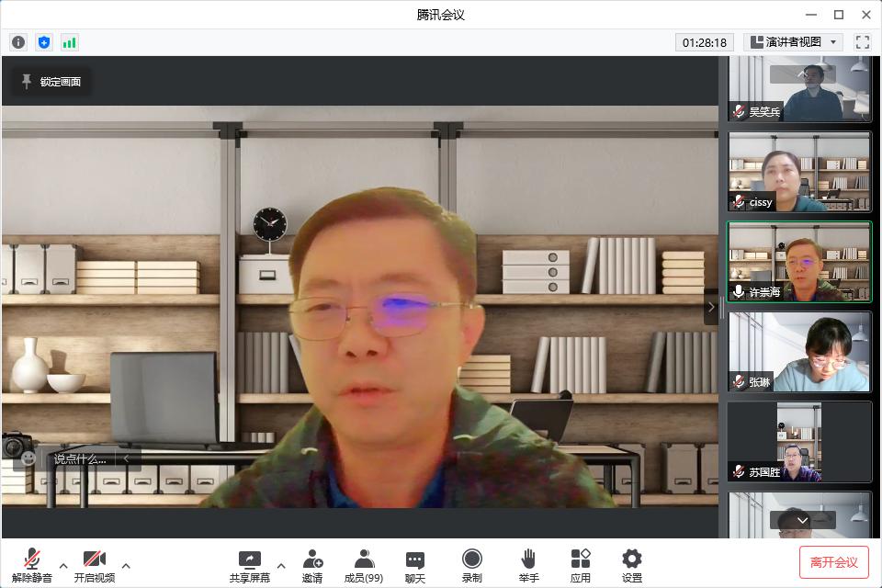
Task: Expand audio options arrow beside 解除静音
Action: 63,565
